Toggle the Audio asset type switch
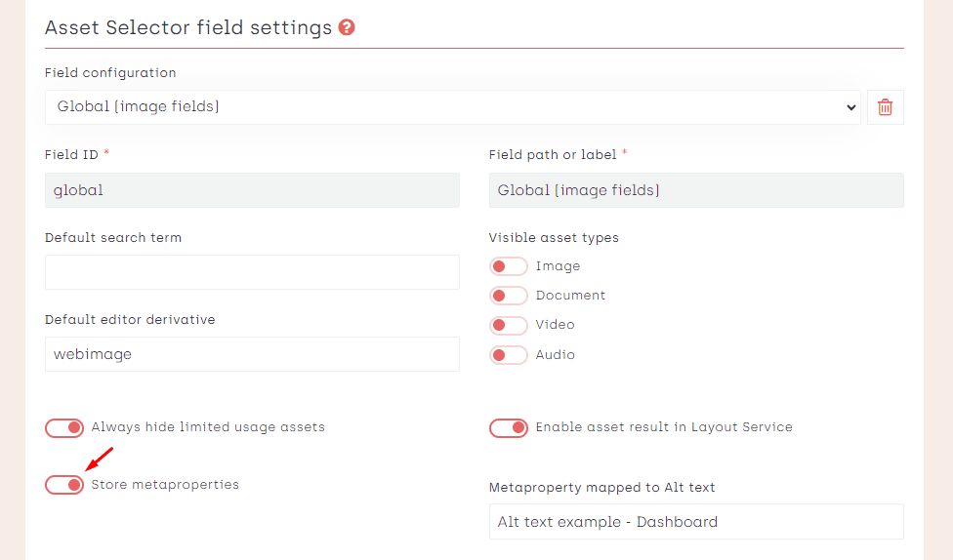The image size is (953, 560). 508,355
